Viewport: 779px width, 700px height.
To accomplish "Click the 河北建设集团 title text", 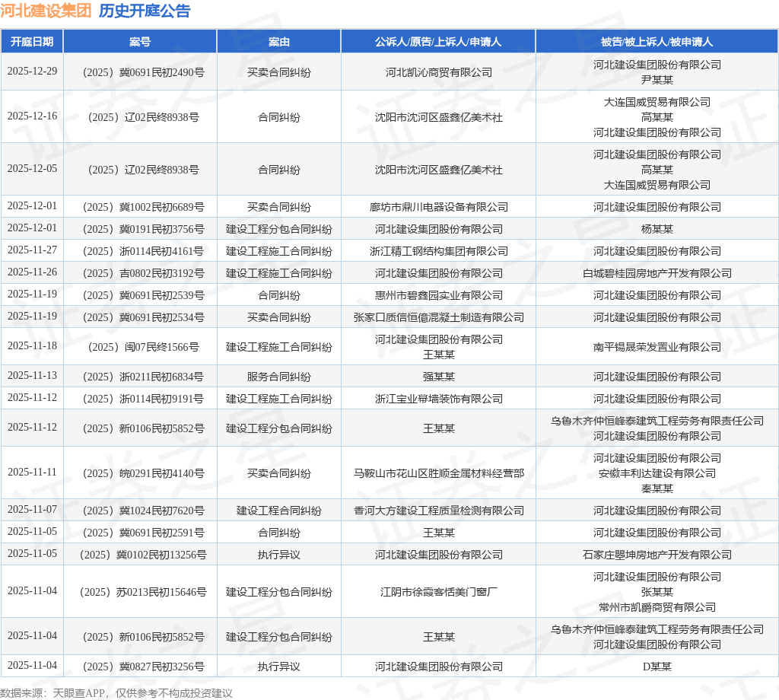I will [46, 11].
